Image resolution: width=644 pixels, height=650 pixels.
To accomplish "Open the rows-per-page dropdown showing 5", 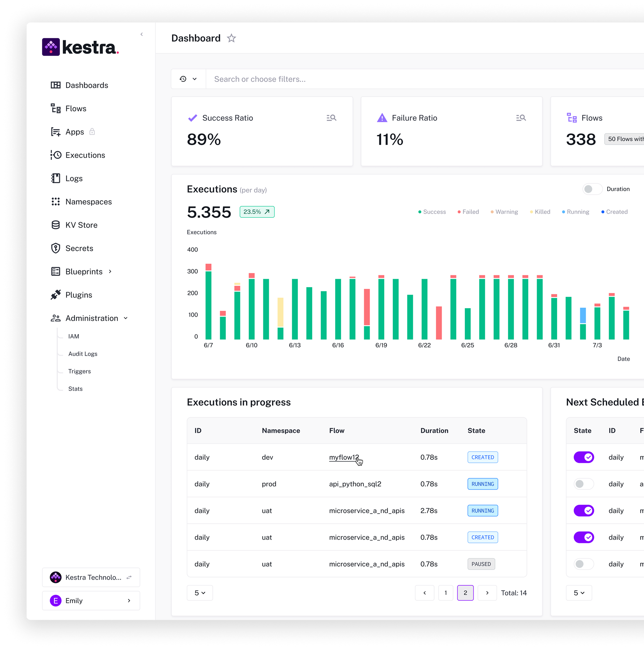I will (199, 593).
